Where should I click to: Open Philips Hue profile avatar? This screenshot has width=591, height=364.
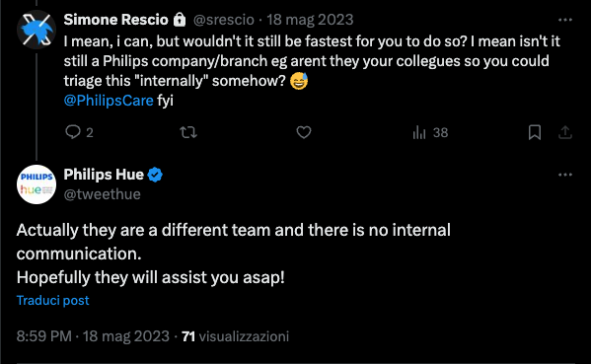37,184
